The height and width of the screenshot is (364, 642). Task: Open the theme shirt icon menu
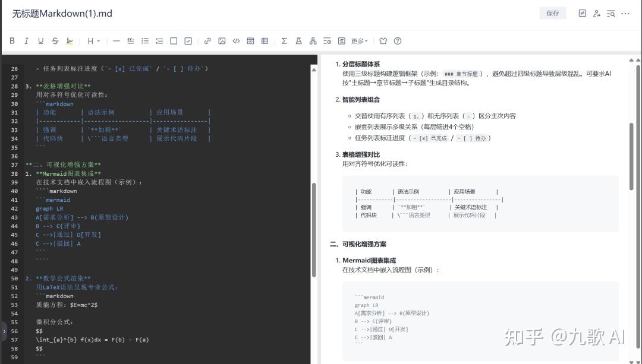pos(383,40)
